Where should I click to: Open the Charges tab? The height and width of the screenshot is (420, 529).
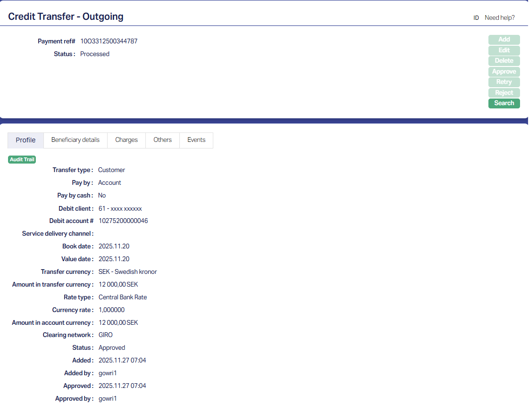point(126,140)
